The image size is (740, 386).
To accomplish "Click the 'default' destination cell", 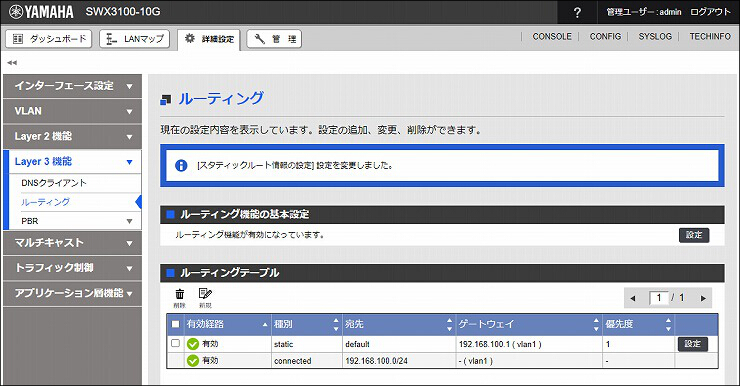I will tap(399, 344).
